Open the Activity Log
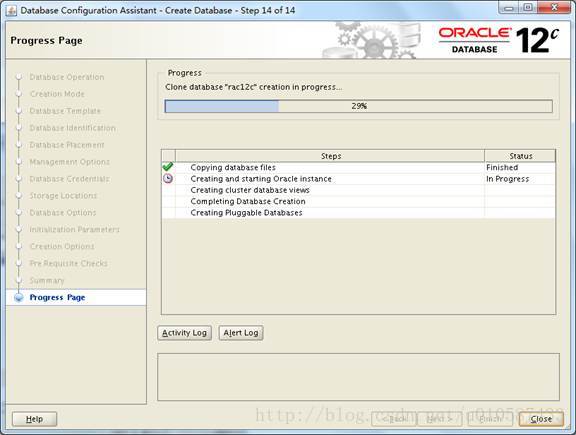The height and width of the screenshot is (435, 576). point(184,333)
